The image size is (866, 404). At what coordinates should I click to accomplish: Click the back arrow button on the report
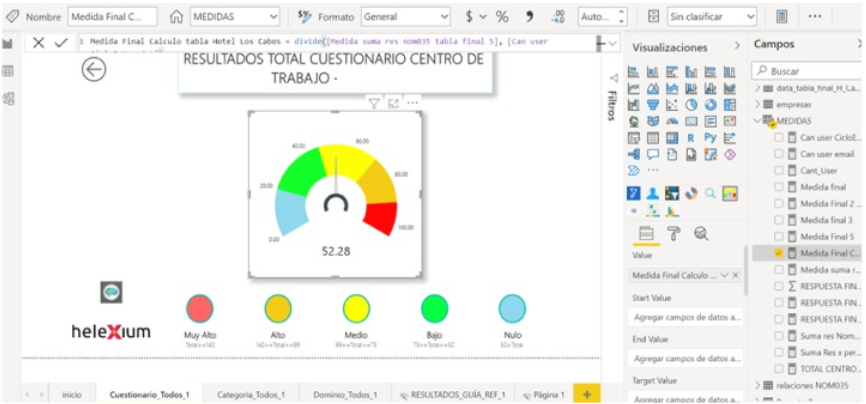pos(94,69)
